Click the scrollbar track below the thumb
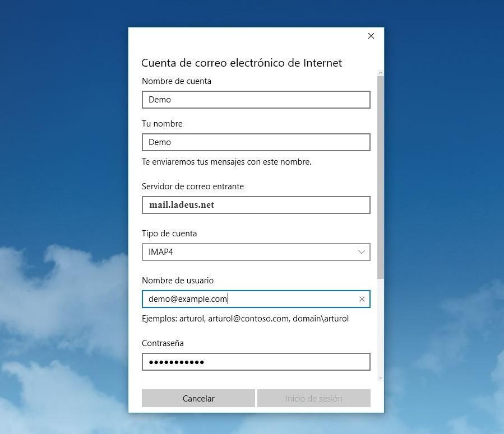This screenshot has width=504, height=434. (x=381, y=328)
